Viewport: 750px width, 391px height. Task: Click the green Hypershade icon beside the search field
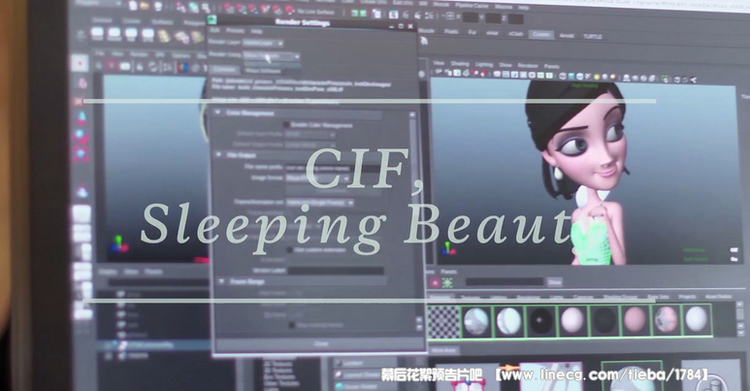coord(448,283)
